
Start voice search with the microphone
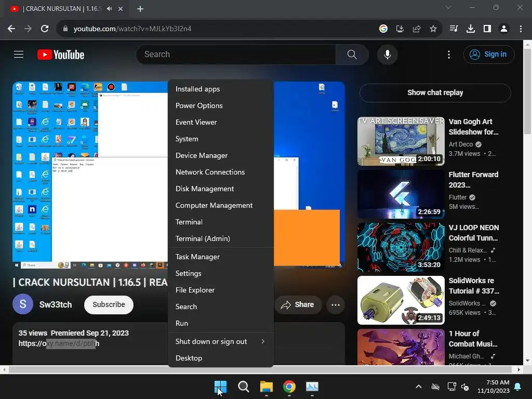387,54
